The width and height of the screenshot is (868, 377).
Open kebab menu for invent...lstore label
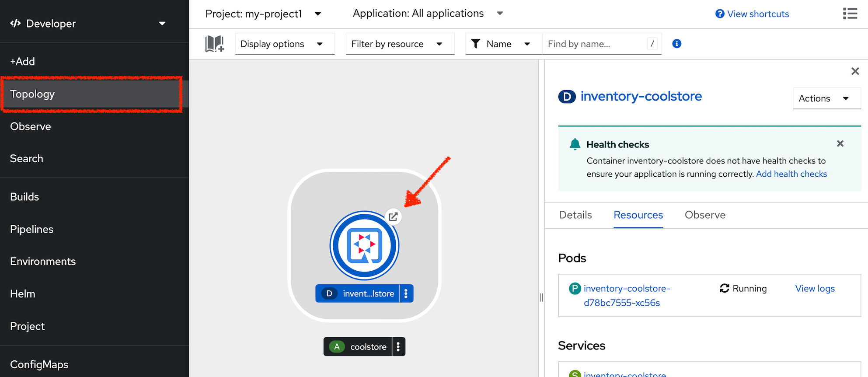click(406, 293)
